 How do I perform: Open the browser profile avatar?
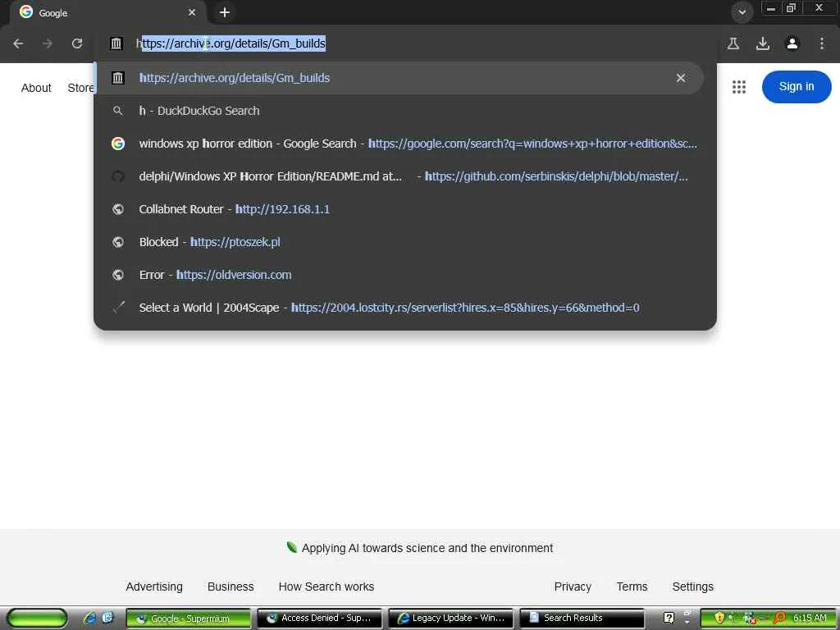[x=792, y=43]
